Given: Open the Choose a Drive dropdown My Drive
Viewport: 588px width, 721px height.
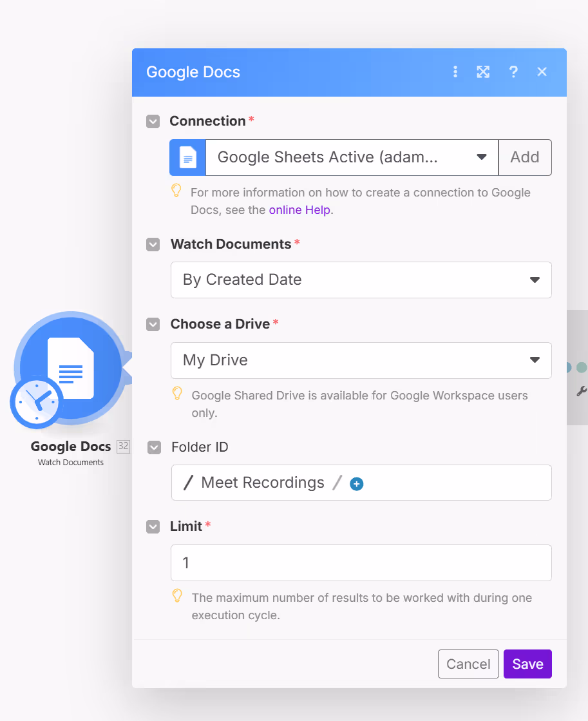Looking at the screenshot, I should point(361,360).
